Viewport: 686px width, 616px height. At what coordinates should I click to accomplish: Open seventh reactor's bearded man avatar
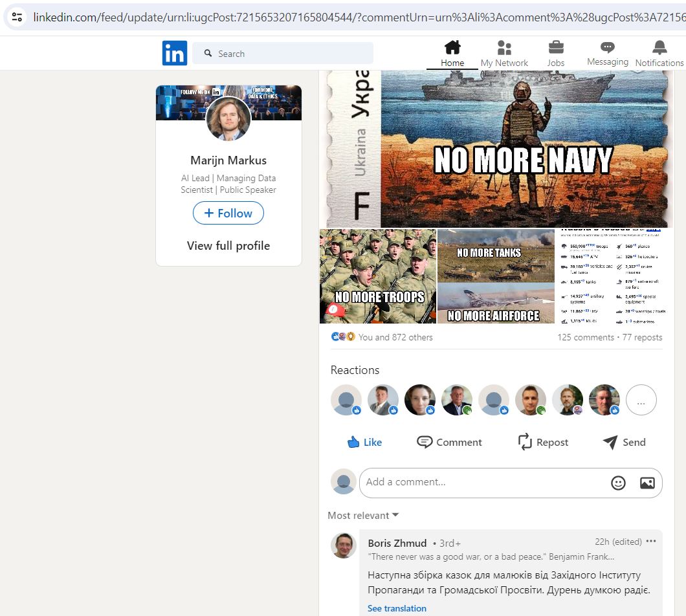[568, 400]
